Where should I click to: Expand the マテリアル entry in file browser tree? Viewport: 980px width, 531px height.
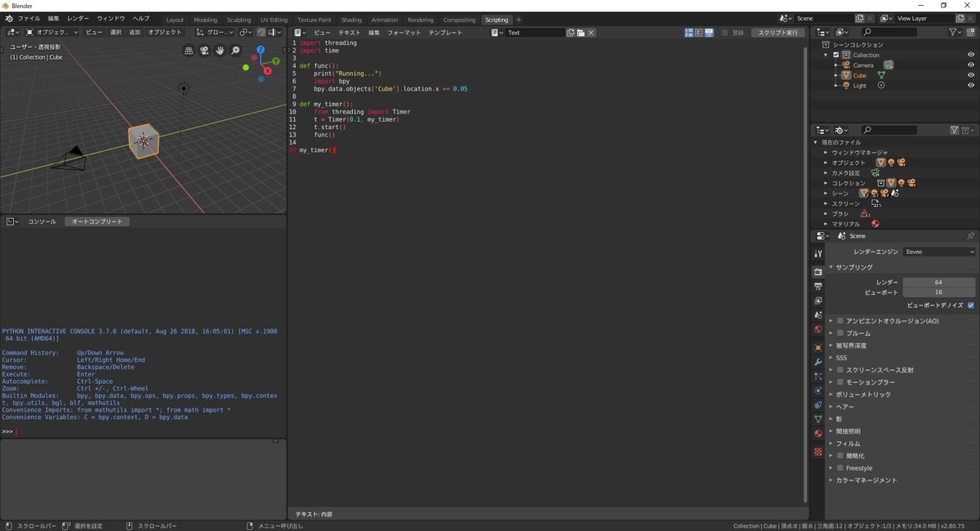pos(826,224)
